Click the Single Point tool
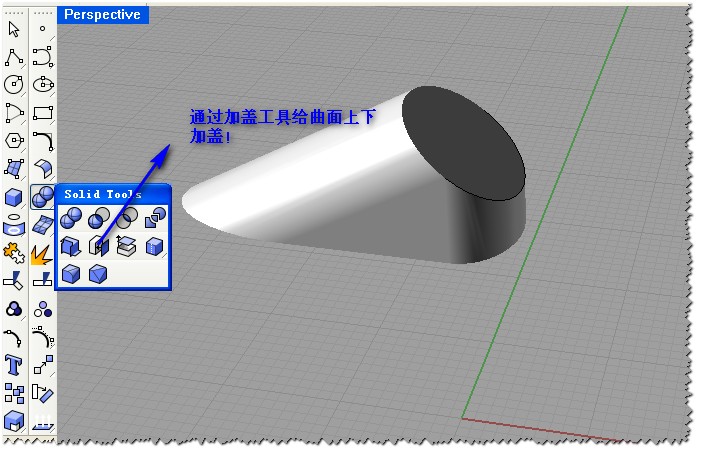The height and width of the screenshot is (454, 702). (x=43, y=29)
